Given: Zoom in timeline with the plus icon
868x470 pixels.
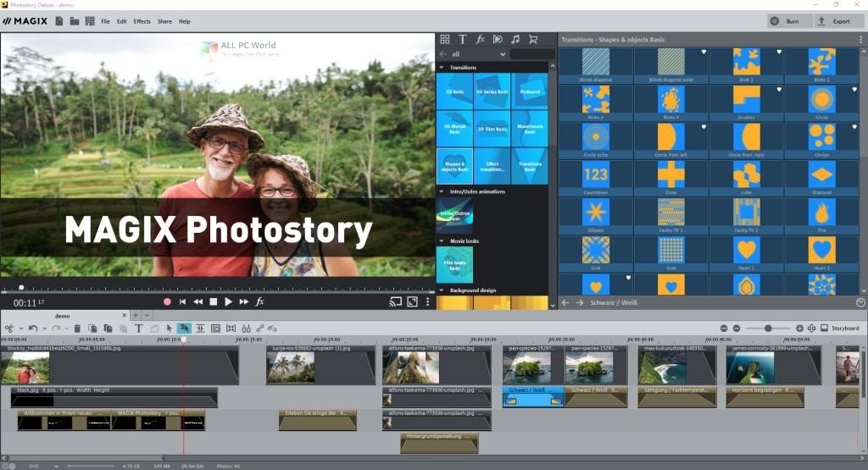Looking at the screenshot, I should pyautogui.click(x=799, y=329).
